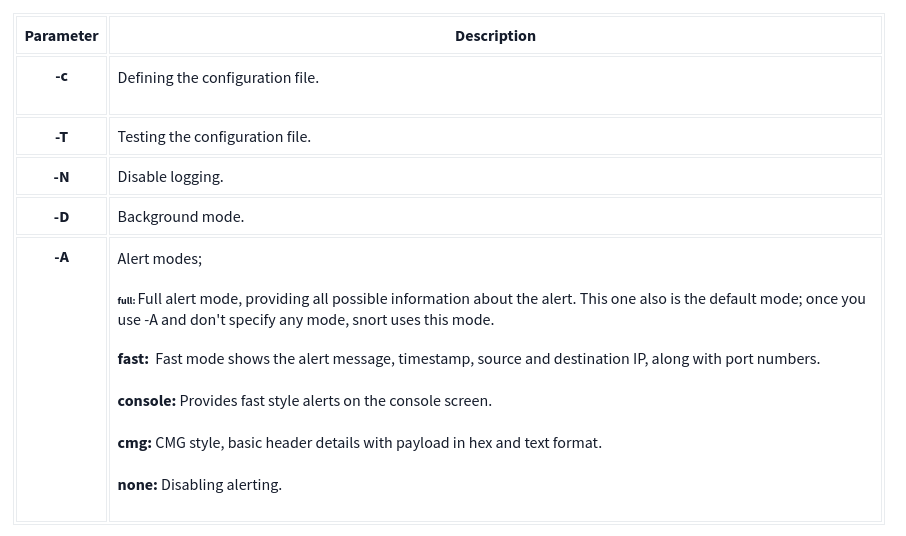906x536 pixels.
Task: Click the small 'full:' mode label
Action: click(126, 300)
